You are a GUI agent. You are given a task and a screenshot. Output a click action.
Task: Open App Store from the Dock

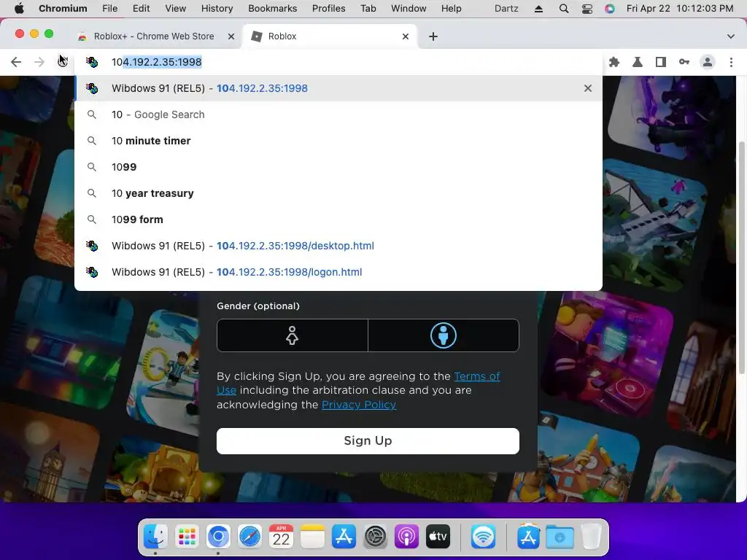(344, 537)
